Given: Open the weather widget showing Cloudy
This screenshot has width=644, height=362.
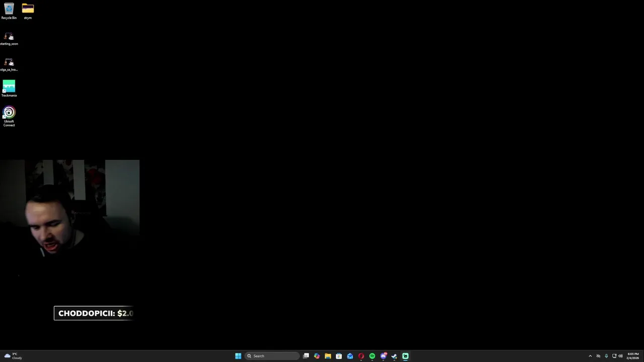Looking at the screenshot, I should 13,356.
